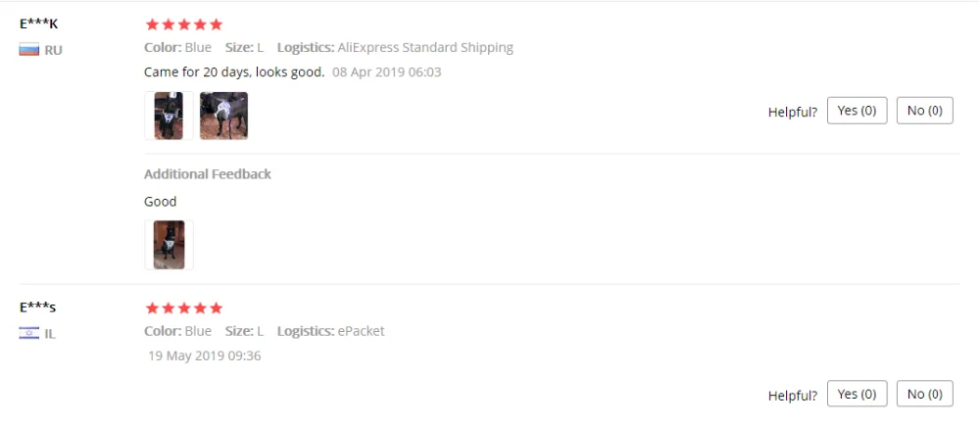Screen dimensions: 980x425
Task: Click the reviewer name E***K
Action: pyautogui.click(x=39, y=24)
